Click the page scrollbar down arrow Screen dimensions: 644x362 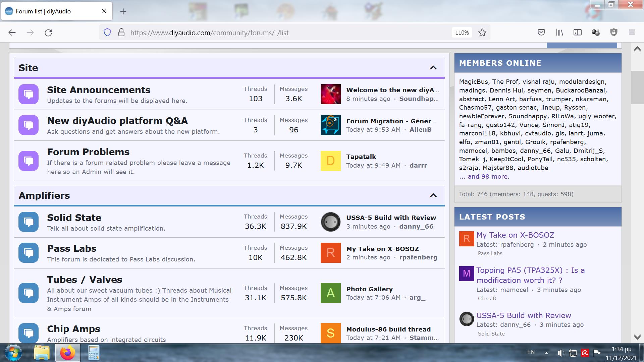point(637,337)
